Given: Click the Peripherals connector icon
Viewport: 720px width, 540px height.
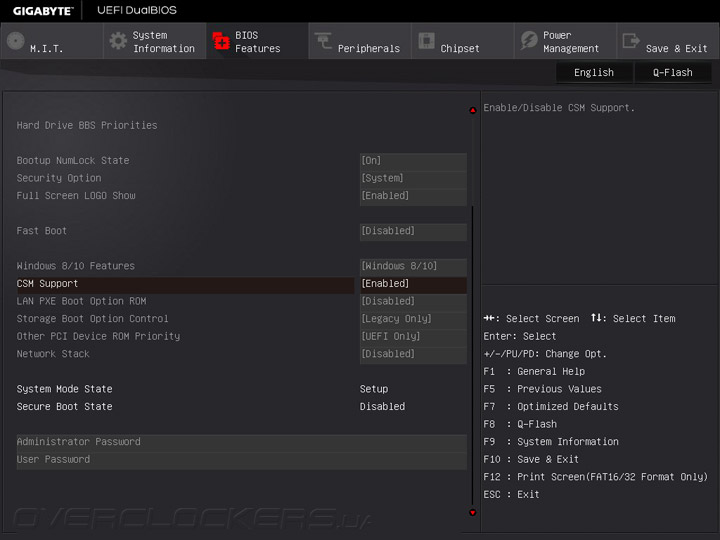Looking at the screenshot, I should 323,41.
